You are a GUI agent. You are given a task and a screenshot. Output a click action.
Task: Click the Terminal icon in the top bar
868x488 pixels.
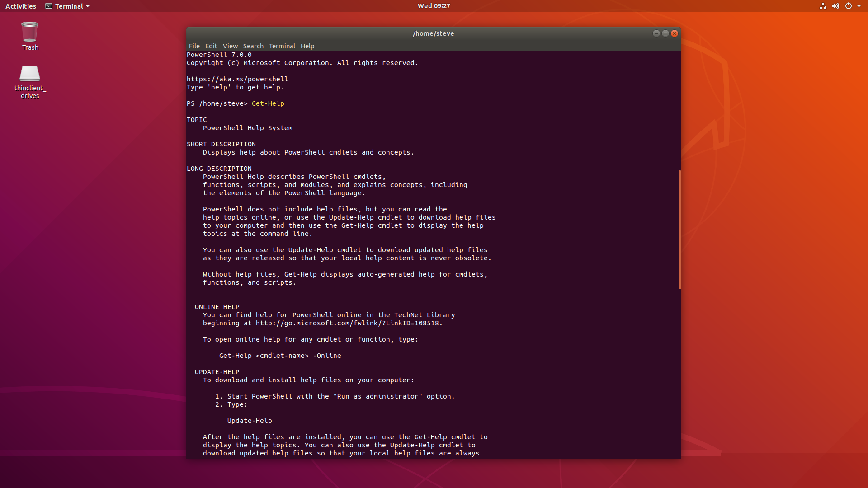[48, 6]
